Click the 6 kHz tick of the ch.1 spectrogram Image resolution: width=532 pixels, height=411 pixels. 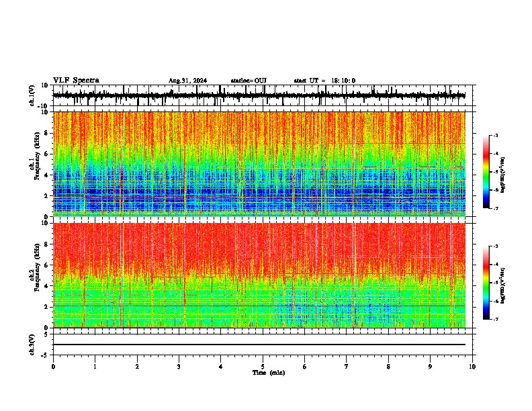[x=46, y=154]
